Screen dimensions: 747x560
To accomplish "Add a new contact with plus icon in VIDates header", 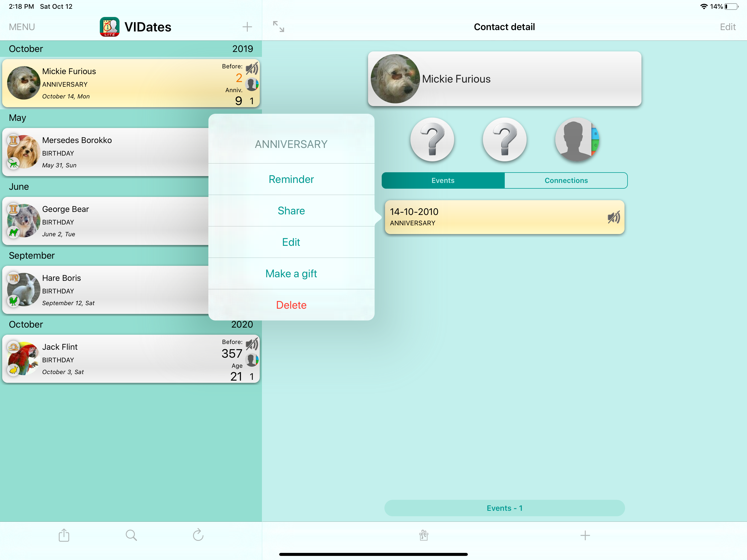I will pos(247,27).
